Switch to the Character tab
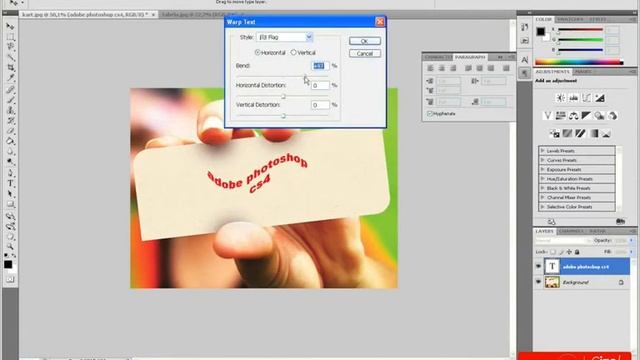 click(x=438, y=57)
